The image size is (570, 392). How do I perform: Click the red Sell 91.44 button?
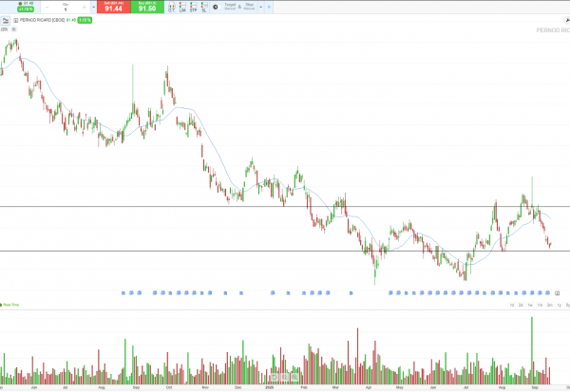coord(113,8)
